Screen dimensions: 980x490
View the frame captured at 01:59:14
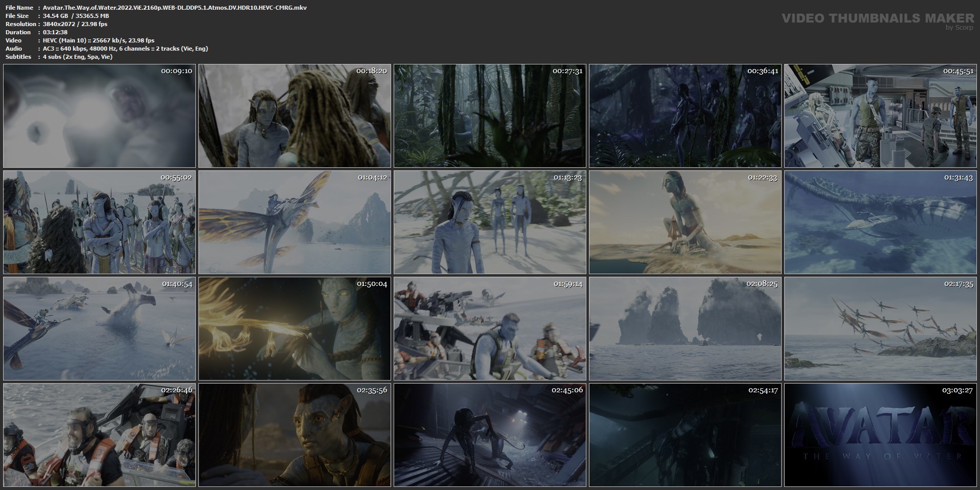pyautogui.click(x=490, y=329)
